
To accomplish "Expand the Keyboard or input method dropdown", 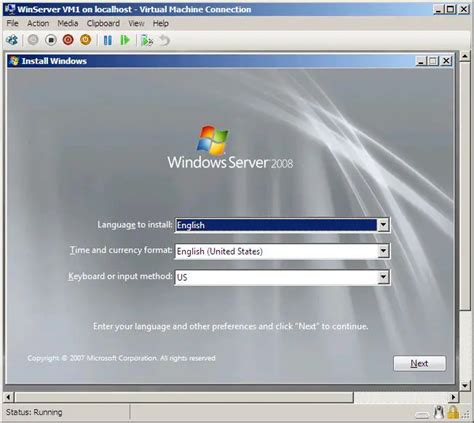I will click(383, 277).
